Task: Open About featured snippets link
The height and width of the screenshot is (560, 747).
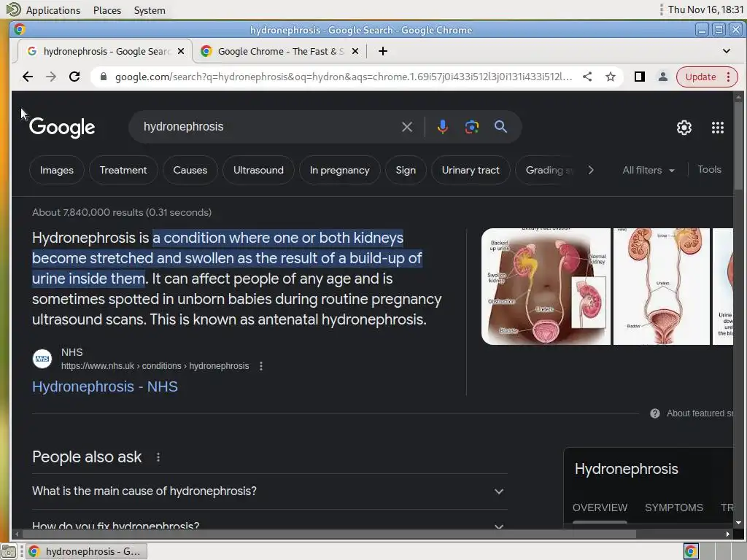Action: (x=700, y=413)
